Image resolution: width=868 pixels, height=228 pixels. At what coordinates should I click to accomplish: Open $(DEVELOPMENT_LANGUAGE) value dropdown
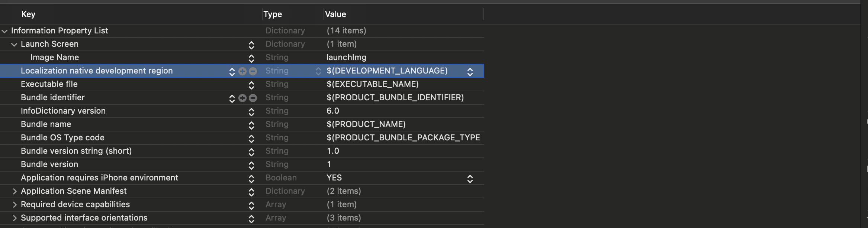click(x=470, y=72)
